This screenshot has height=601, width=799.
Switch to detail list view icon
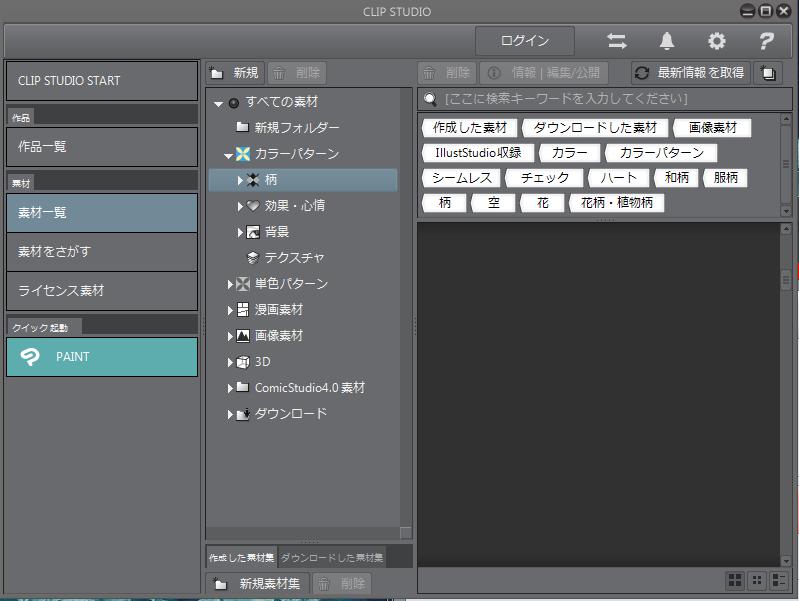779,580
